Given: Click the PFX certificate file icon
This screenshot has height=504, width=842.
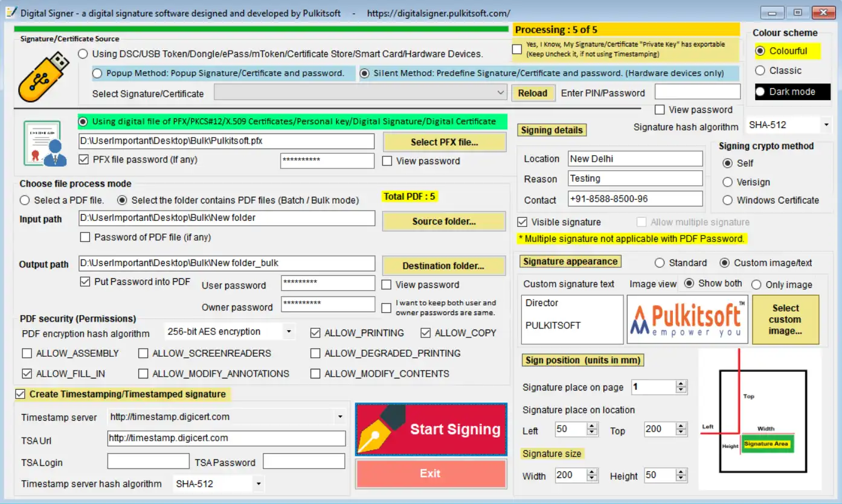Looking at the screenshot, I should 45,143.
